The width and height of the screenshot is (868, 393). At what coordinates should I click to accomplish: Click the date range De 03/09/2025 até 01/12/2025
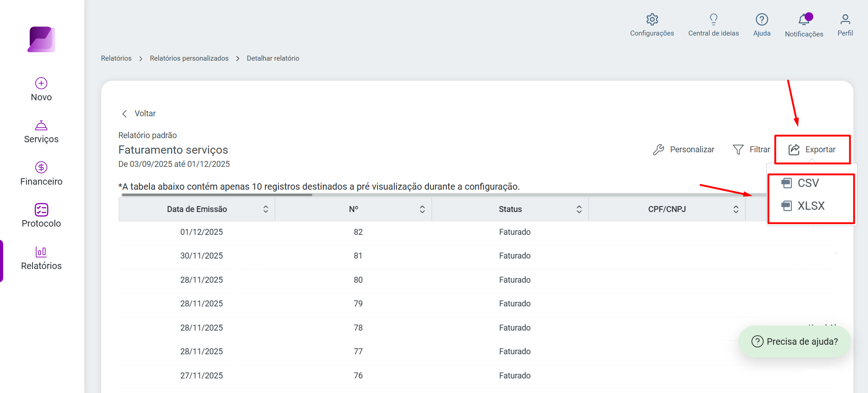[174, 164]
